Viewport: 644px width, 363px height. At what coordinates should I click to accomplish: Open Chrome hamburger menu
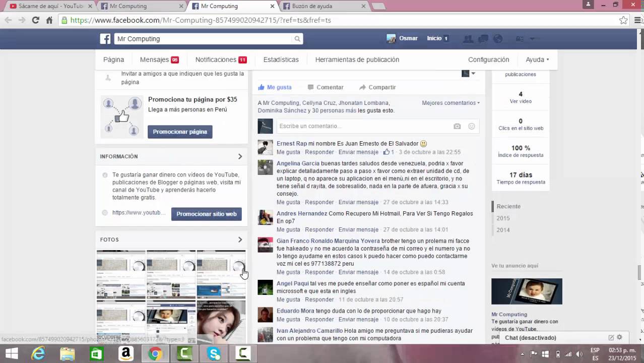pos(637,20)
